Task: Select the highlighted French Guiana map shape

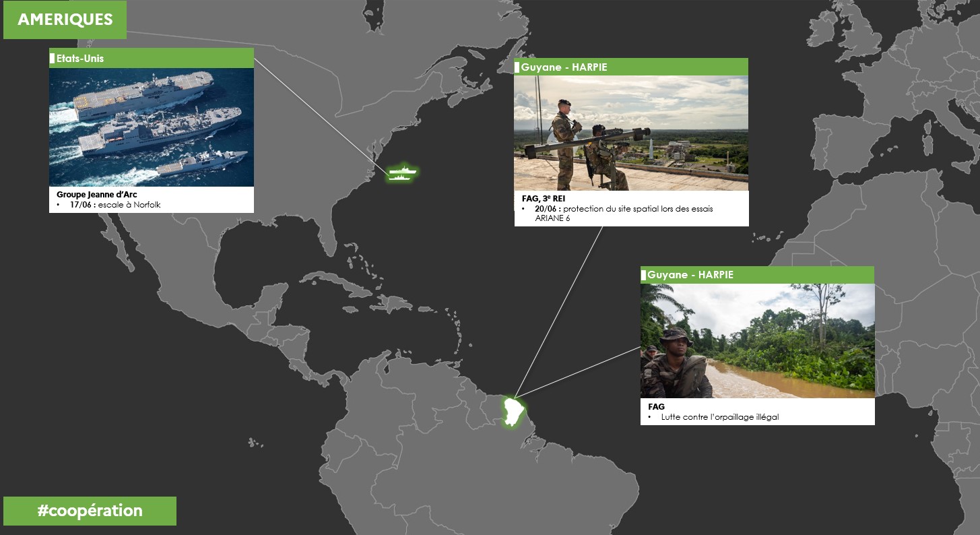Action: tap(514, 412)
